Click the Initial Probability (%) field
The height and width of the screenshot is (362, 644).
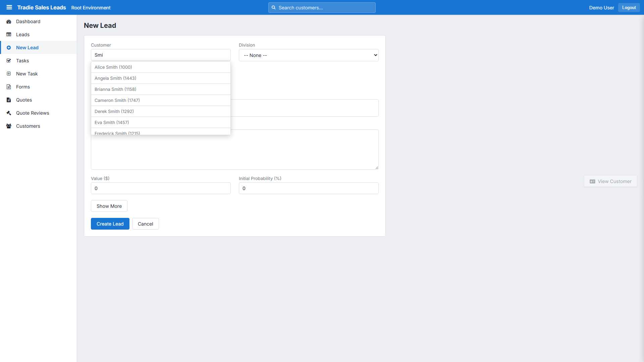point(309,188)
